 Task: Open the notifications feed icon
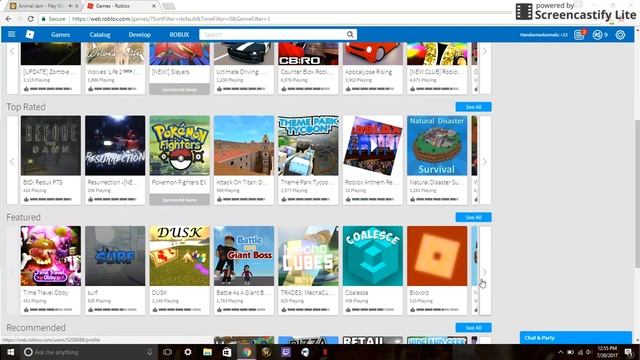coord(579,35)
